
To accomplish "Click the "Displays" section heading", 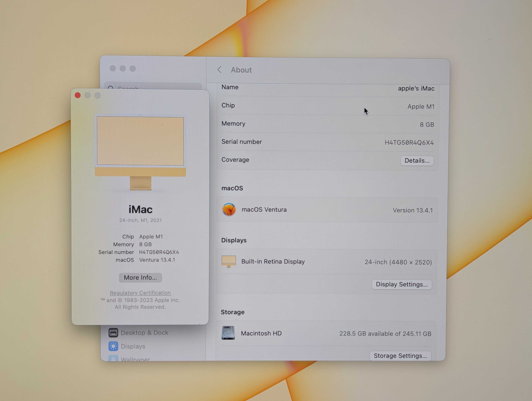I will 234,240.
